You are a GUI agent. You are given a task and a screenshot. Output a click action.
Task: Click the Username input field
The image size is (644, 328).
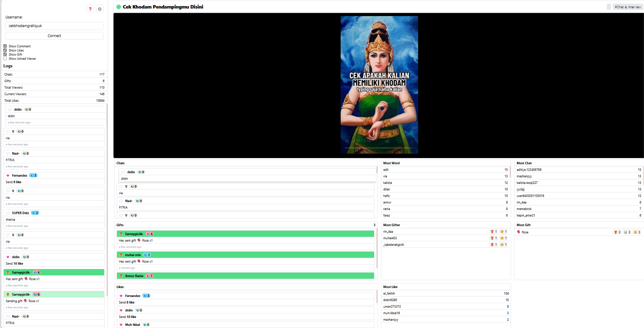point(54,26)
